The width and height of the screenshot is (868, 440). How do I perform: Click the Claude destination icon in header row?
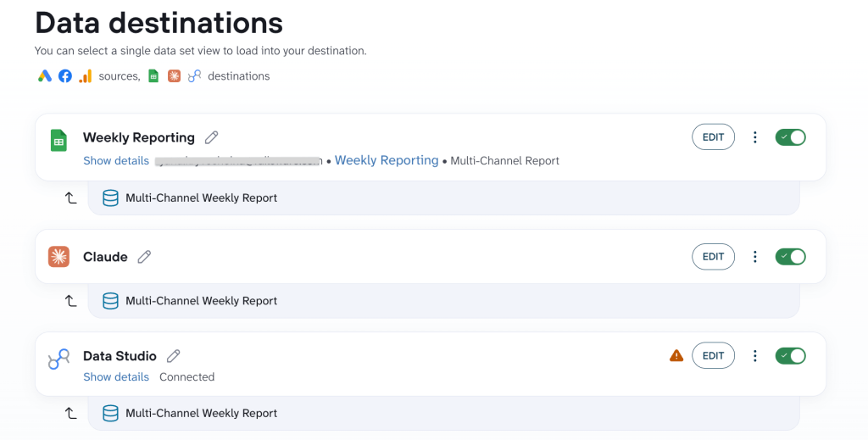(x=175, y=76)
